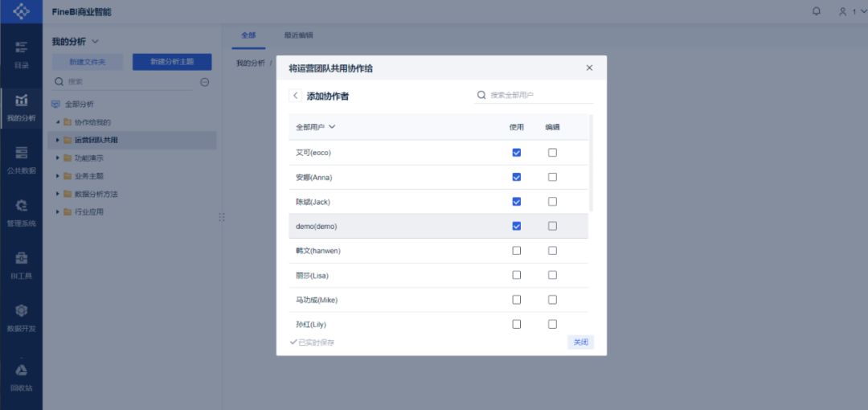Expand the 功能演示 folder
Screen dimensions: 868x410
coord(58,158)
